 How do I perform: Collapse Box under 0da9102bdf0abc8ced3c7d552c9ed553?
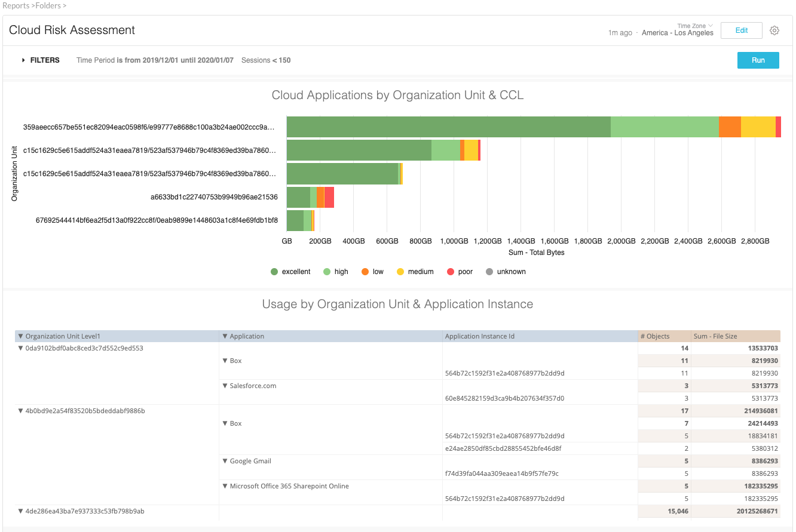[225, 361]
